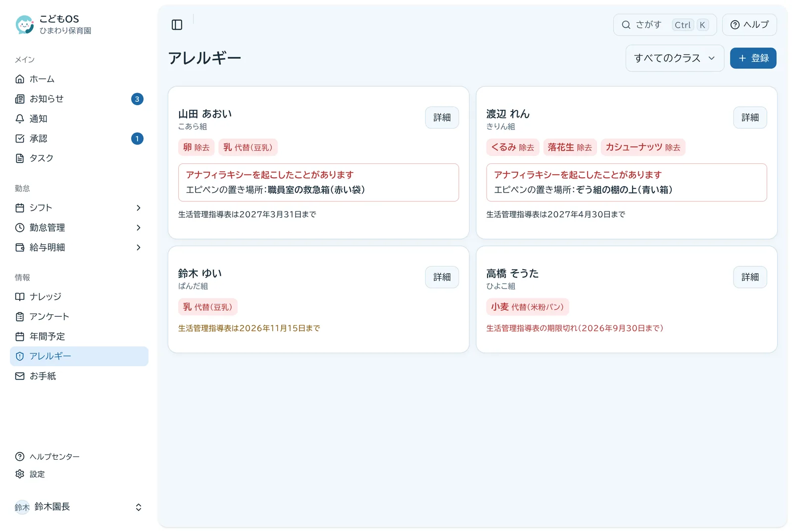The image size is (792, 532).
Task: Click the カシューナッツ 除去 allergy tag
Action: tap(643, 147)
